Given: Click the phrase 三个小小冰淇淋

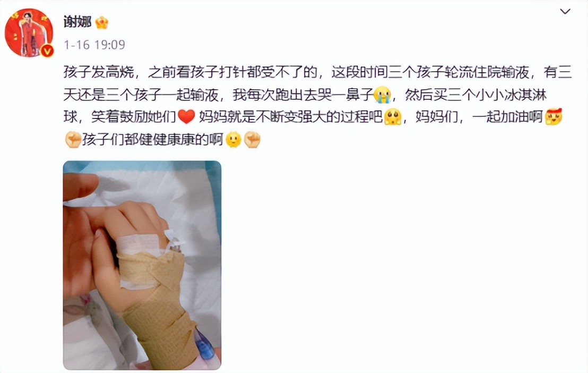Looking at the screenshot, I should [497, 95].
